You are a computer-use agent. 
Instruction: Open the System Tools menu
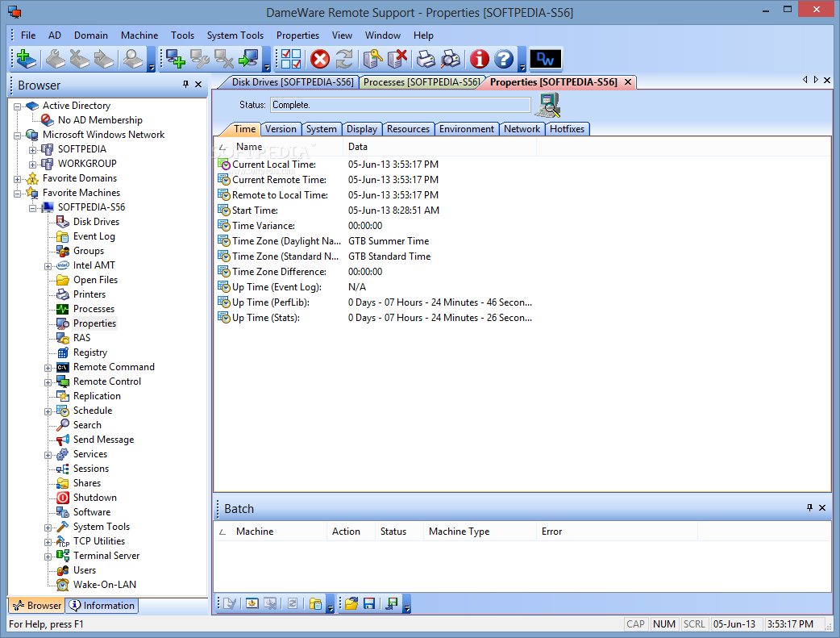[235, 35]
